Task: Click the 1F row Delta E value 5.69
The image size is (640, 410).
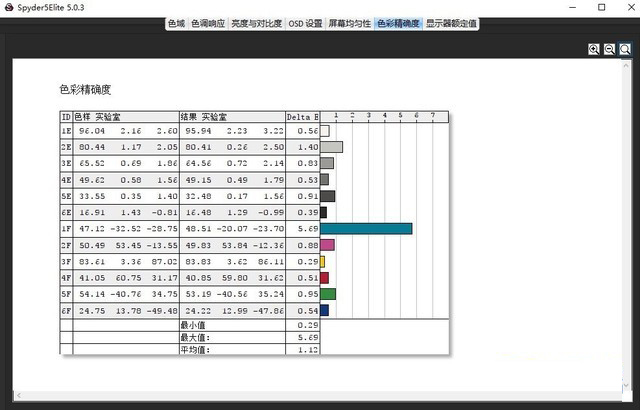Action: pyautogui.click(x=308, y=229)
